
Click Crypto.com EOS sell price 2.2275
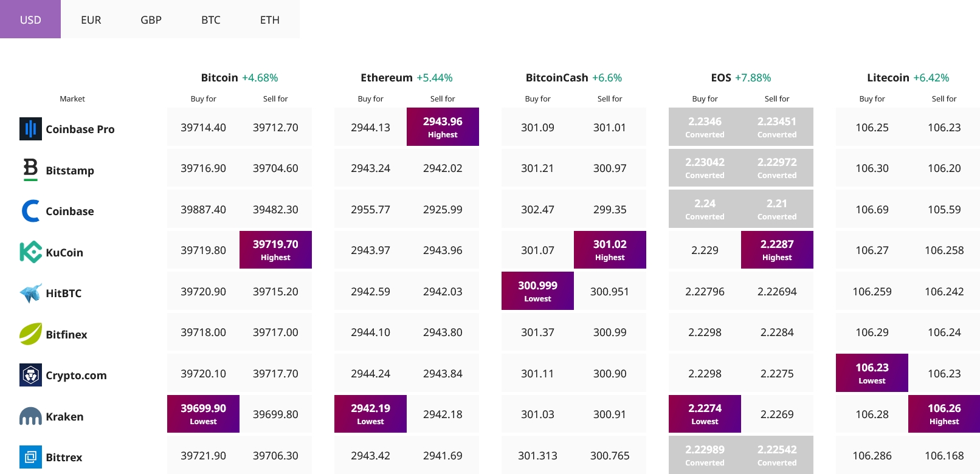[777, 374]
